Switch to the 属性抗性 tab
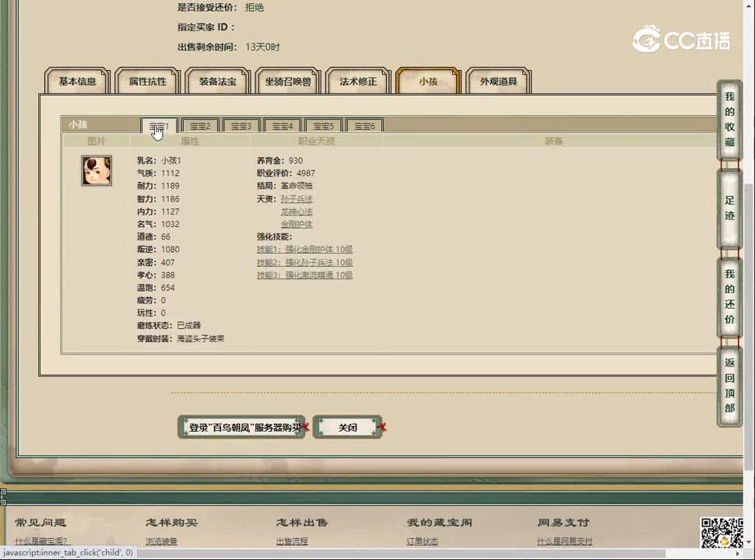This screenshot has height=560, width=755. [147, 82]
